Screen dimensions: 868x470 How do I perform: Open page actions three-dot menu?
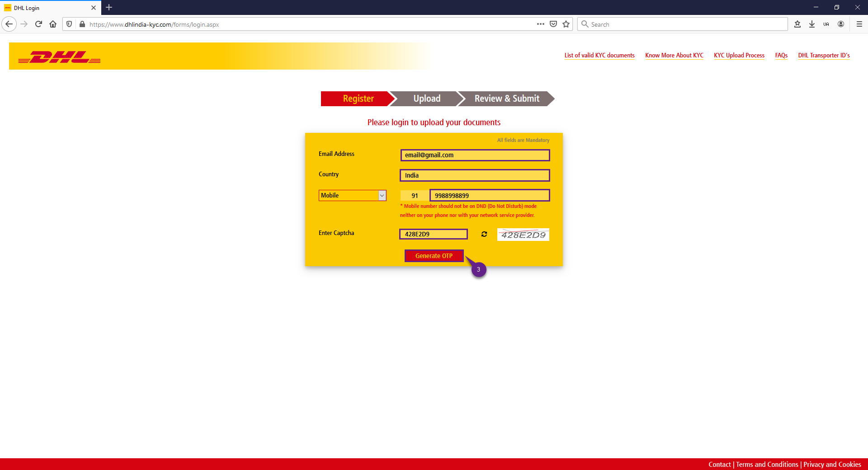tap(541, 24)
